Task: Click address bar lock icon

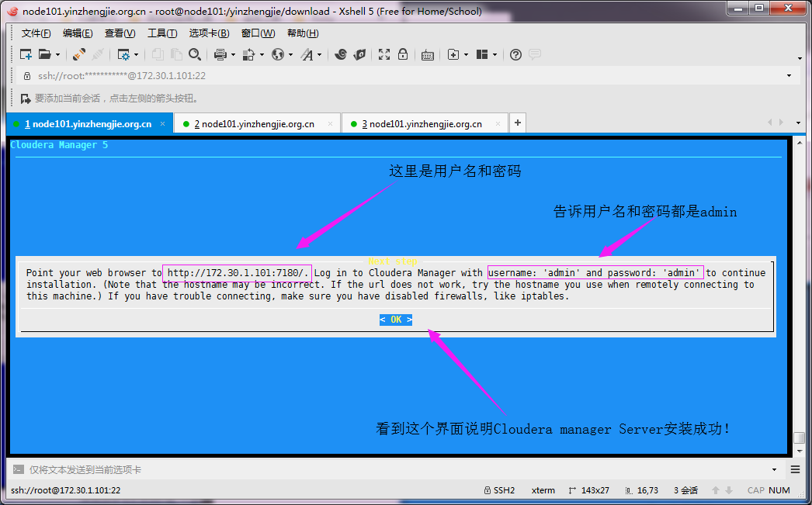Action: pyautogui.click(x=27, y=75)
